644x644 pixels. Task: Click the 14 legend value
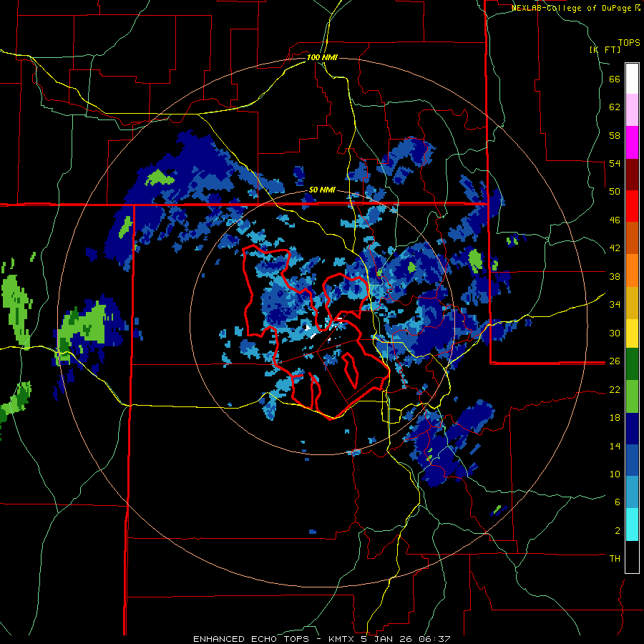(615, 446)
